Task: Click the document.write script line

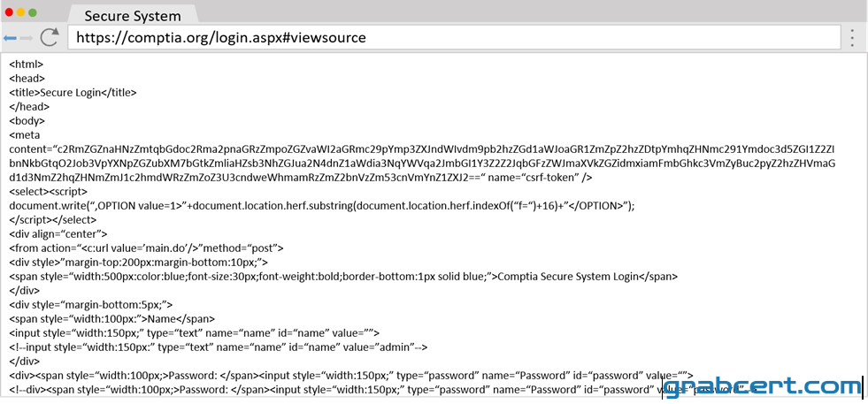Action: 321,205
